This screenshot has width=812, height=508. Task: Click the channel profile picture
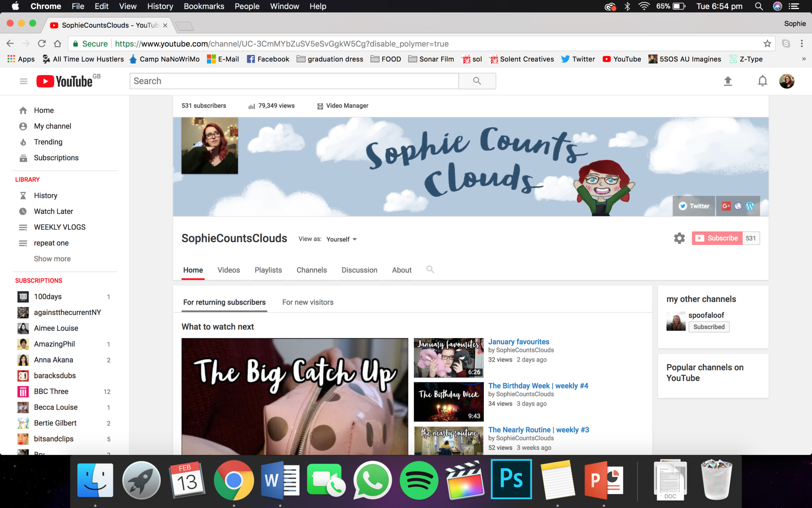210,145
